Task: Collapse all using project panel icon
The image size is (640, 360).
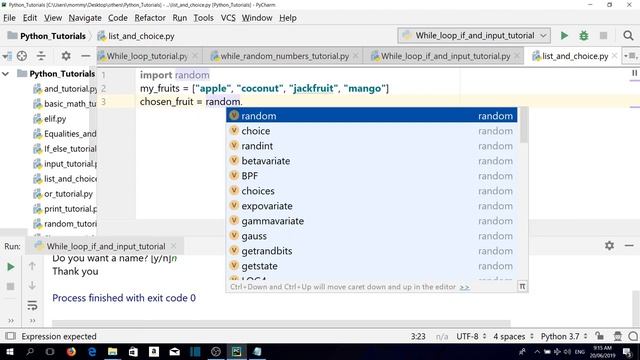Action: click(41, 56)
